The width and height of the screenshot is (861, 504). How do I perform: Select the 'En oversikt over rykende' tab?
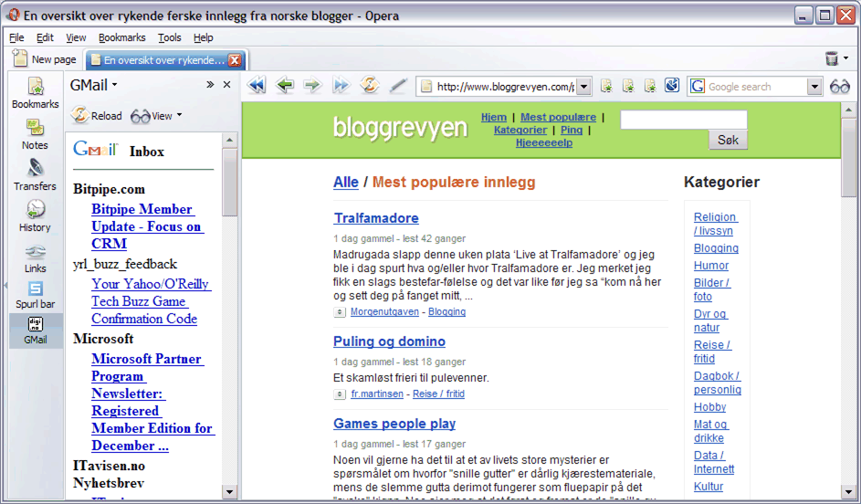[x=165, y=60]
